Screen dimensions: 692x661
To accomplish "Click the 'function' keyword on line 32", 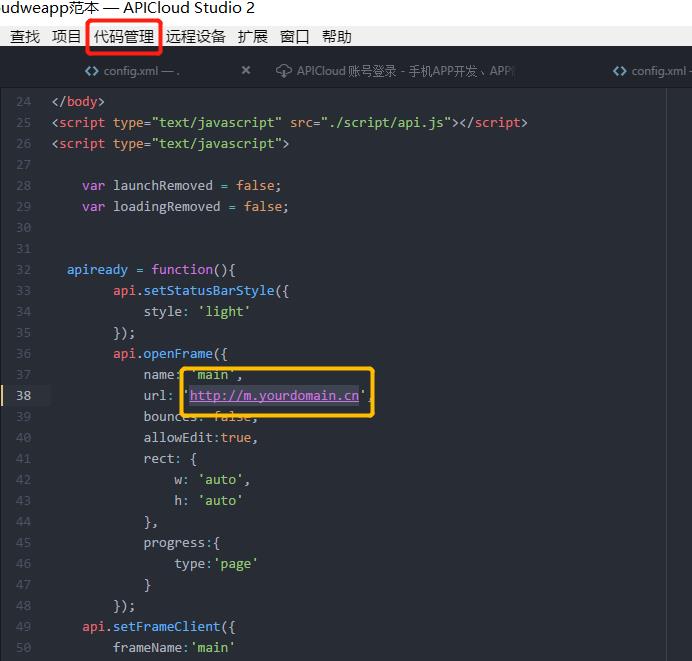I will pos(182,270).
